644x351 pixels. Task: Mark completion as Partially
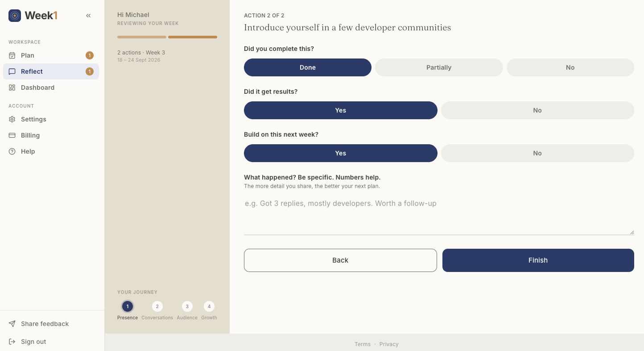tap(439, 67)
